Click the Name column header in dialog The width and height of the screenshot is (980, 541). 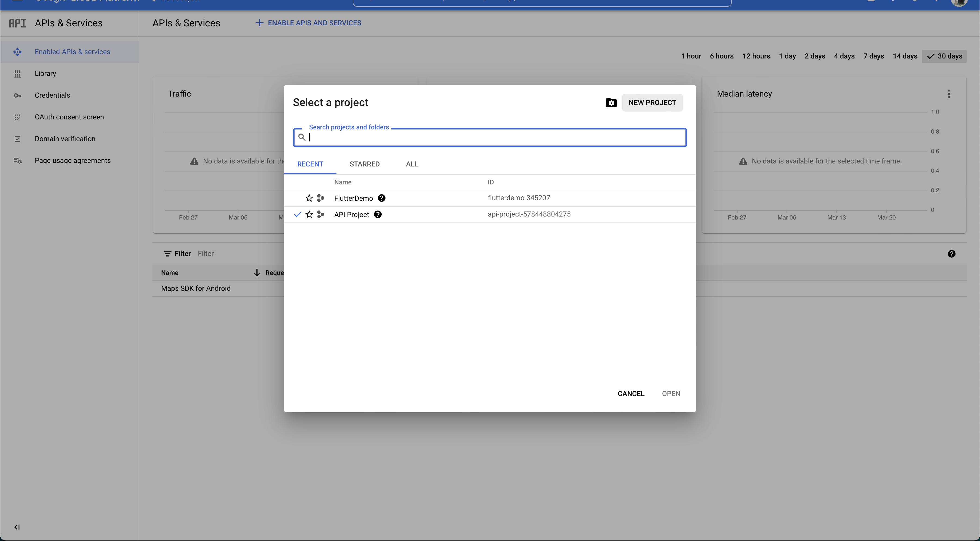(343, 182)
